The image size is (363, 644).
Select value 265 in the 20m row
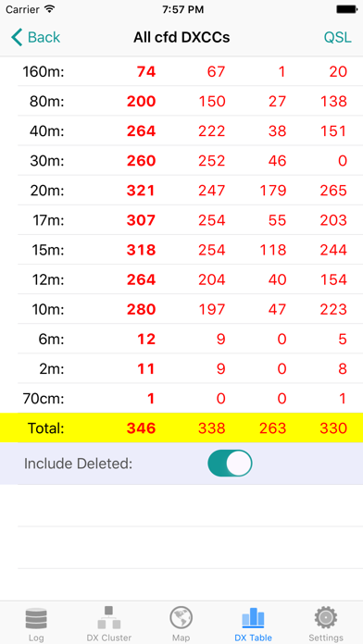(x=333, y=191)
